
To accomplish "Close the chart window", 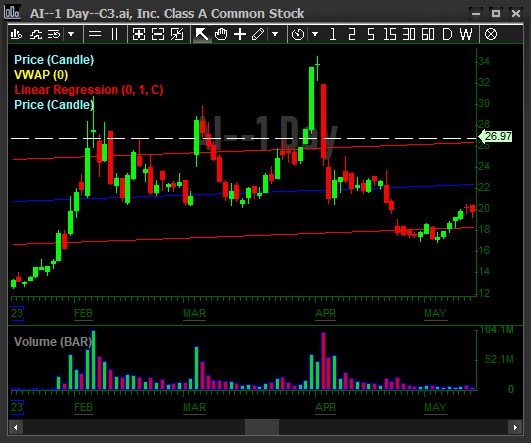I will (516, 14).
